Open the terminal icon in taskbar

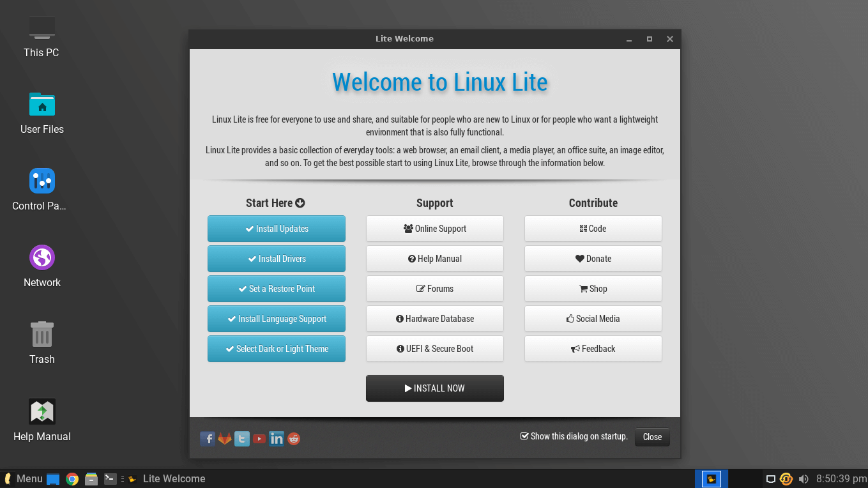pyautogui.click(x=110, y=478)
